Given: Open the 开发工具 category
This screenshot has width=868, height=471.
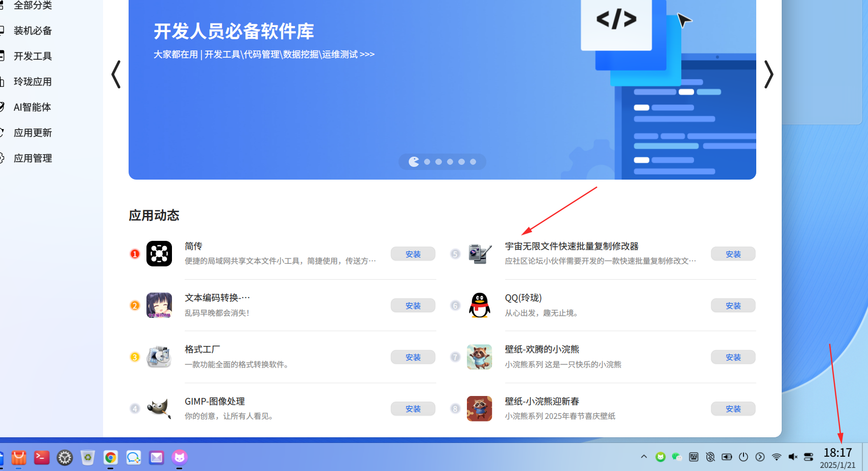Looking at the screenshot, I should pyautogui.click(x=33, y=56).
